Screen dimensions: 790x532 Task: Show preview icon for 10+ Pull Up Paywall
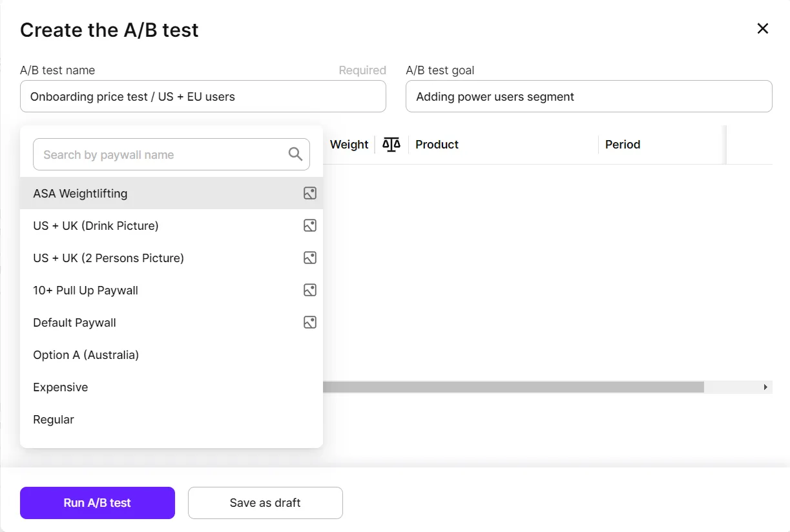pyautogui.click(x=310, y=290)
